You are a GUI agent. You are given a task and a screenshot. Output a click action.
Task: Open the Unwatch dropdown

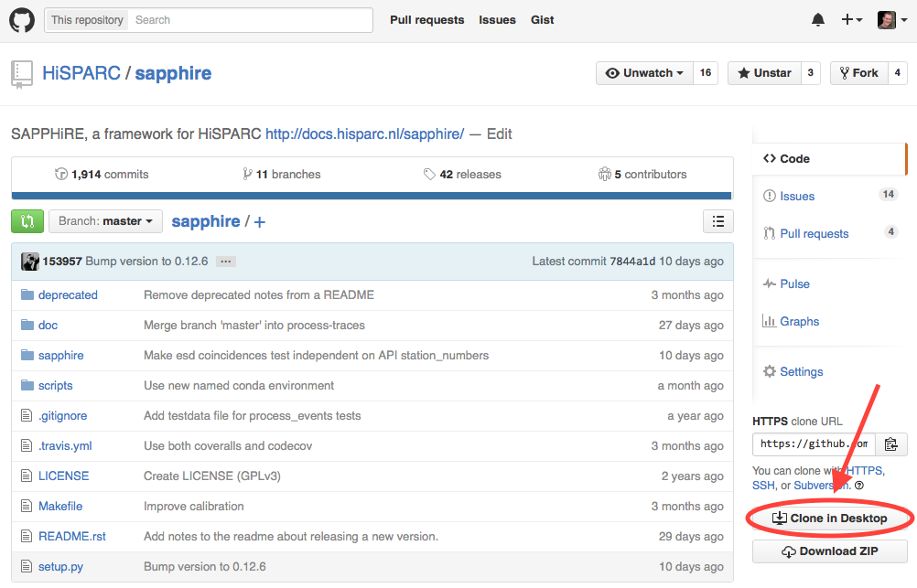point(644,73)
